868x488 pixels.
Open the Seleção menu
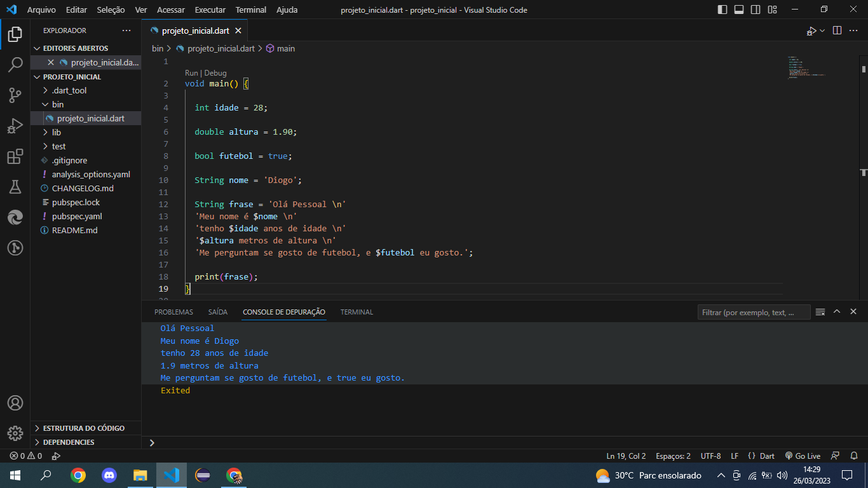click(111, 10)
